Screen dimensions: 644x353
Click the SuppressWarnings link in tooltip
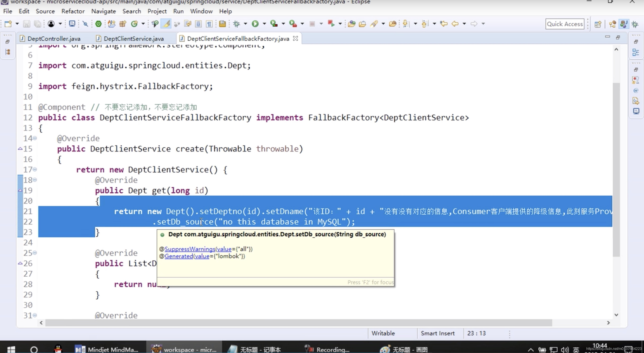coord(190,249)
